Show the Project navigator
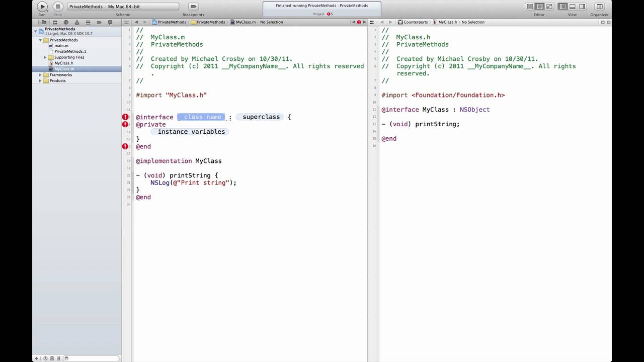 44,22
